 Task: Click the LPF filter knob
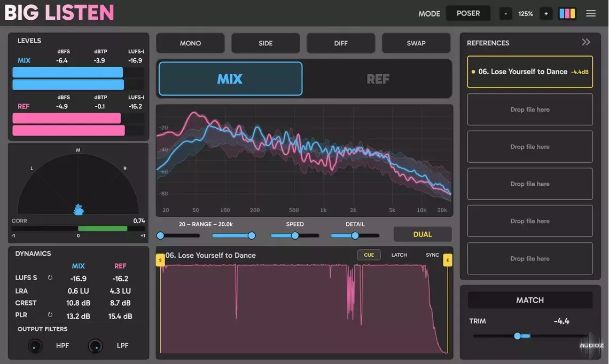click(x=95, y=345)
